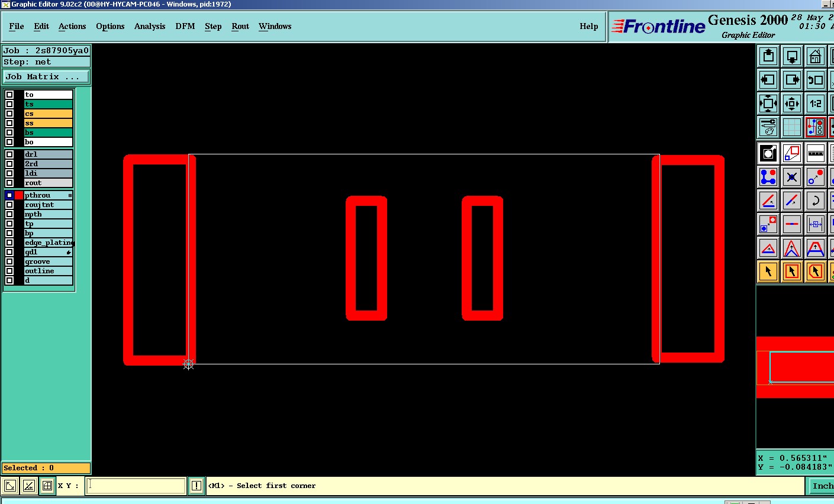
Task: Select the black feature highlight tool icon
Action: click(x=768, y=153)
